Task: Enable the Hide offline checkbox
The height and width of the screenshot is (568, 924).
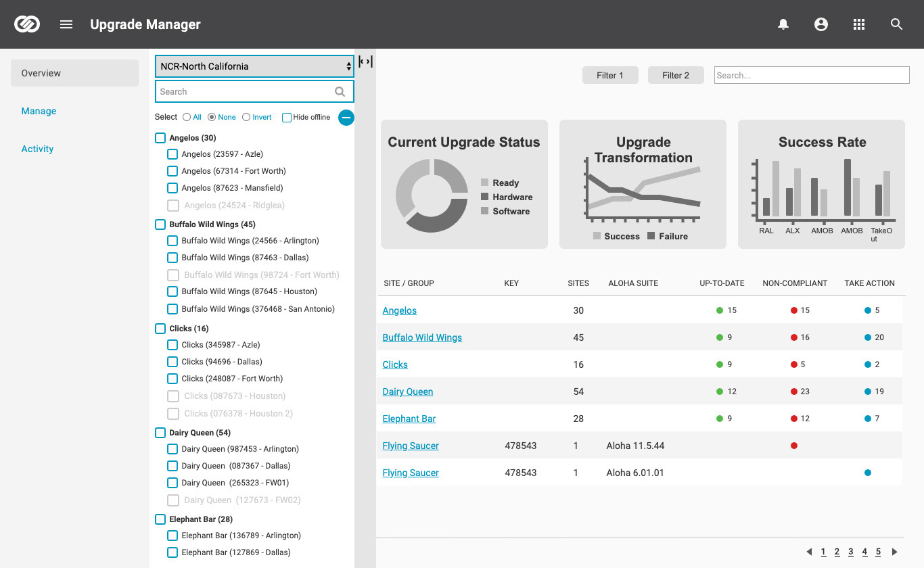Action: (x=287, y=117)
